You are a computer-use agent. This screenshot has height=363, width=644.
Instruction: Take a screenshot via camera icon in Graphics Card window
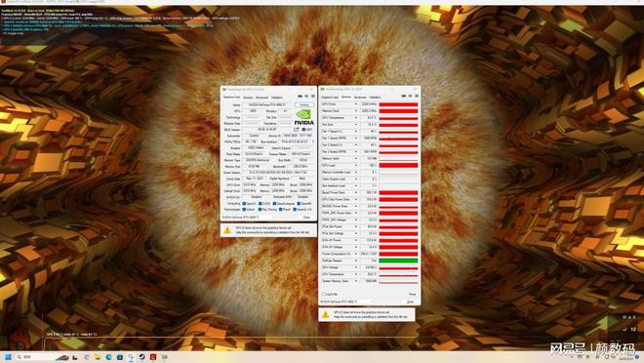click(300, 97)
